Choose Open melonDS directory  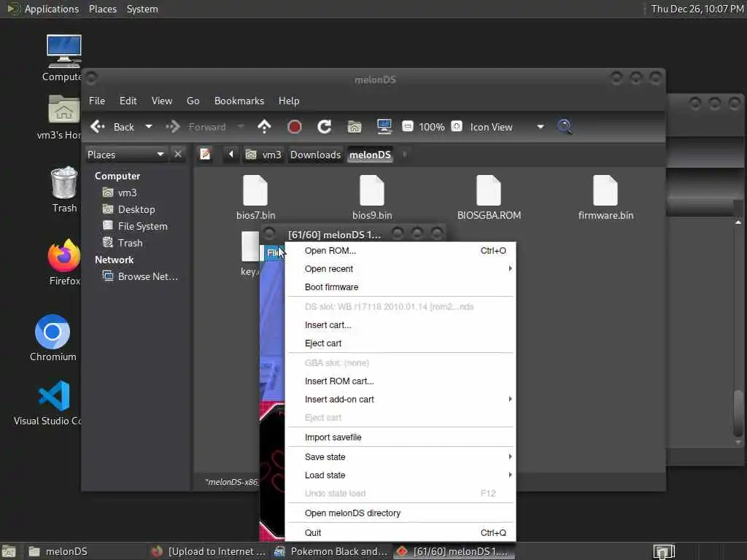pyautogui.click(x=400, y=513)
